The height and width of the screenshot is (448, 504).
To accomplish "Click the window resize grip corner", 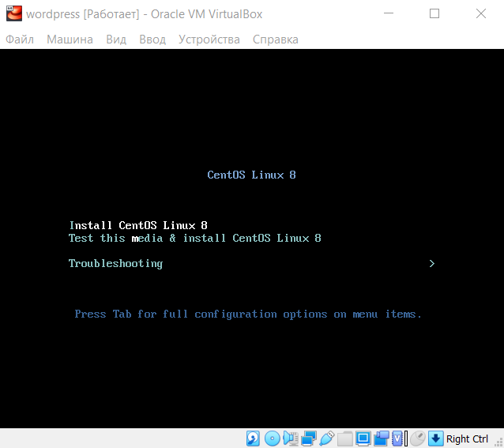I will 498,442.
